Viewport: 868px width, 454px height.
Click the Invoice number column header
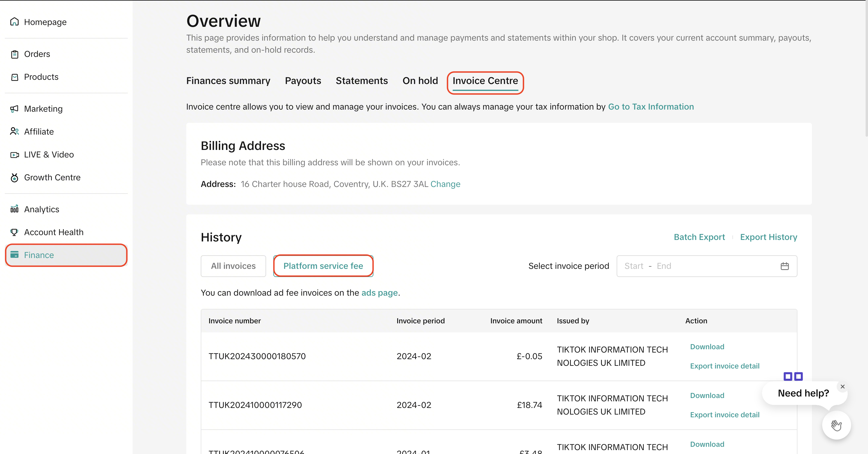[234, 321]
